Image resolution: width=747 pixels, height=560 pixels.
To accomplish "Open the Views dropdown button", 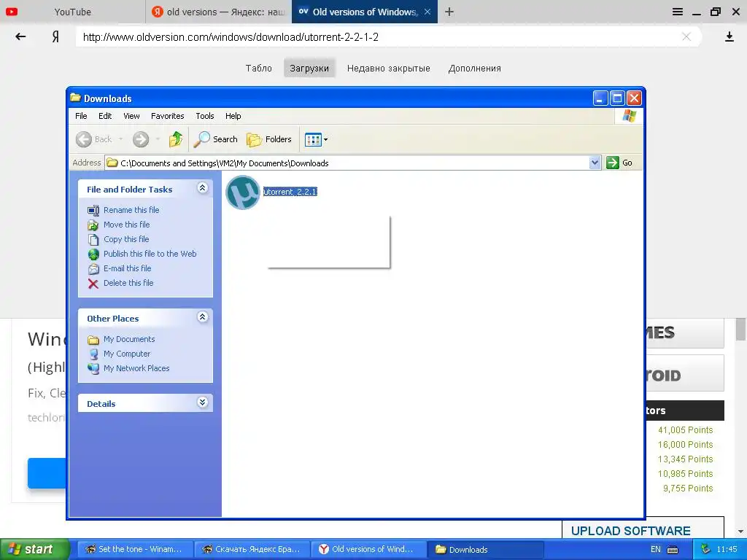I will pos(317,139).
